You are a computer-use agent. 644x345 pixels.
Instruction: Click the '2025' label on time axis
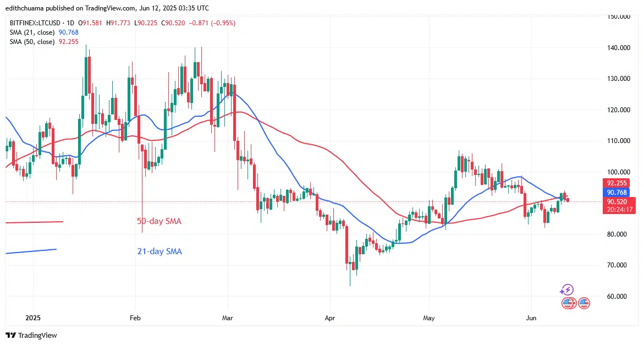click(32, 318)
